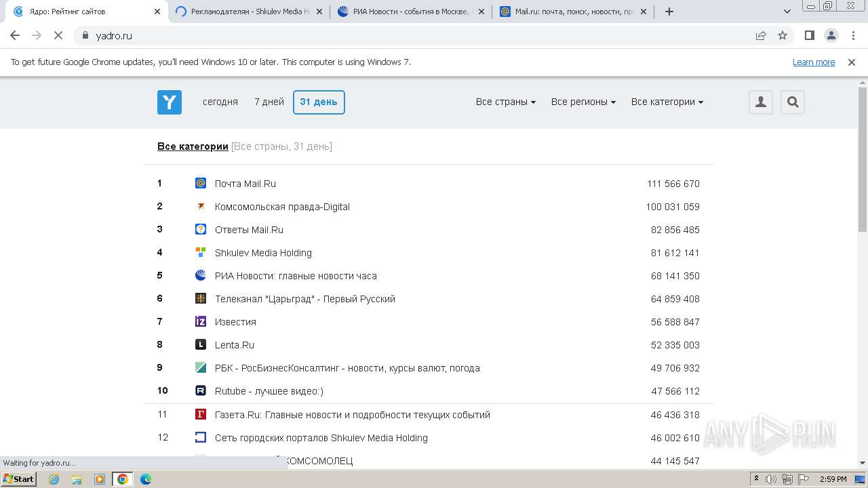Open the Chrome tab search chevron

[787, 12]
